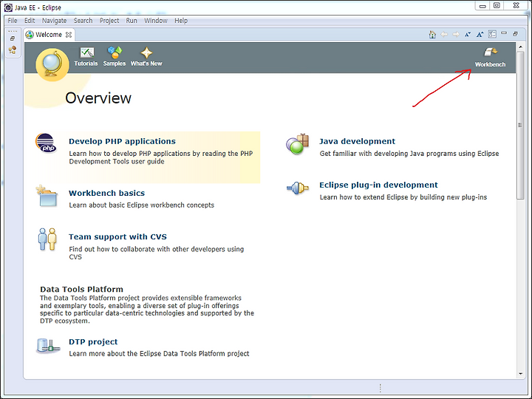Open Java development link
The height and width of the screenshot is (399, 532).
(358, 141)
